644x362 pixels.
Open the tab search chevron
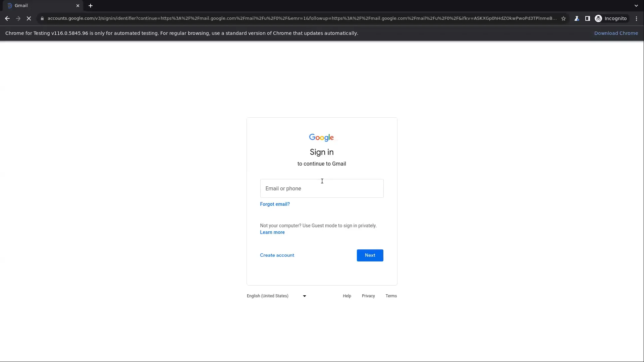pos(636,6)
